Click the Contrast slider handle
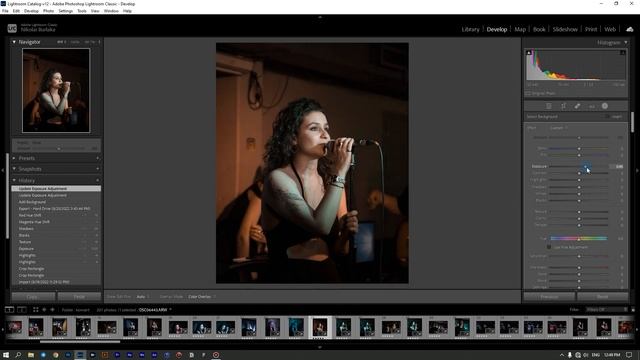This screenshot has height=360, width=640. click(x=579, y=173)
